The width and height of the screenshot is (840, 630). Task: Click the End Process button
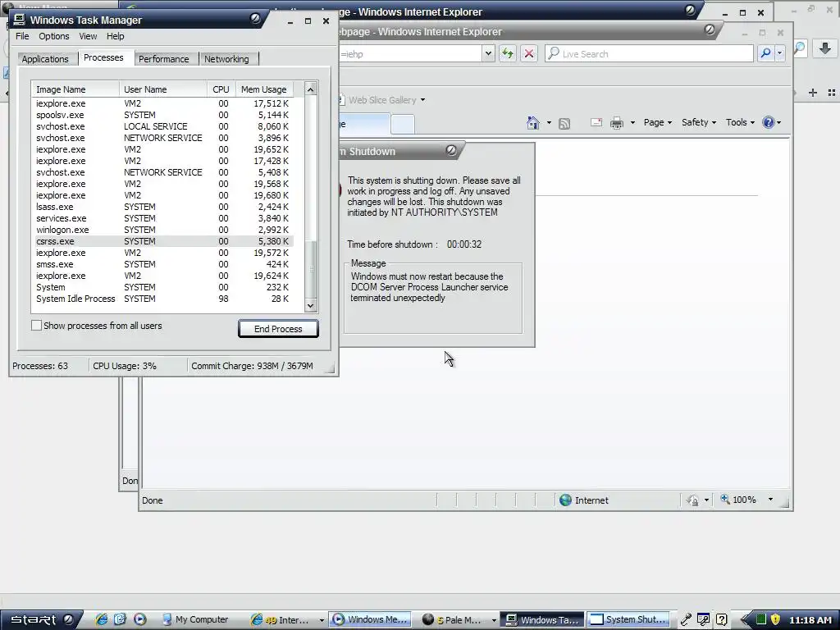[278, 329]
